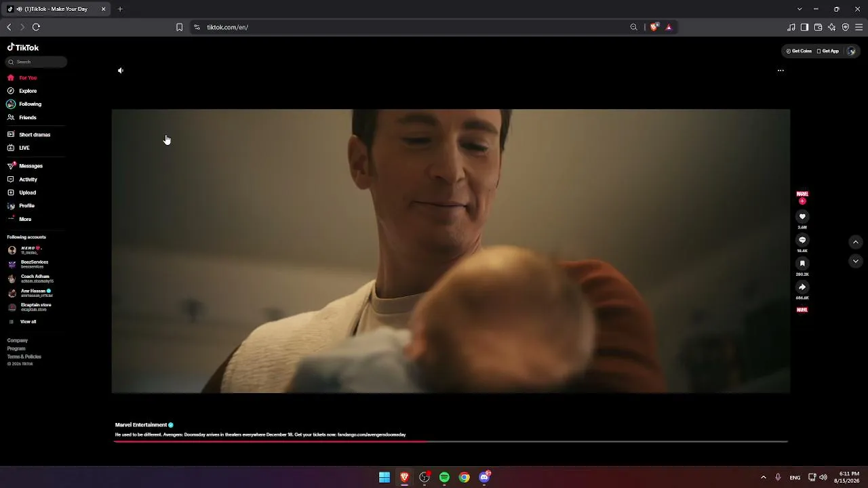Image resolution: width=868 pixels, height=488 pixels.
Task: Like the Marvel video with the heart icon
Action: [x=802, y=217]
